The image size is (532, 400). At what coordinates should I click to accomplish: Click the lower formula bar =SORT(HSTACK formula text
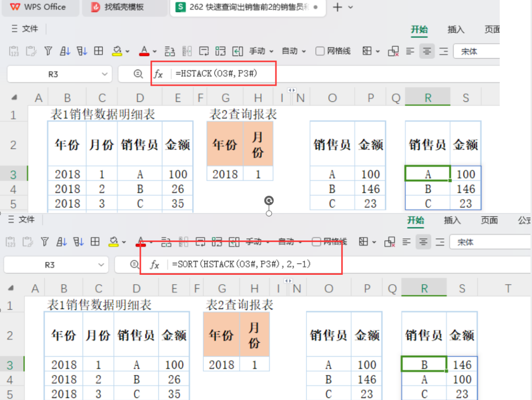point(241,264)
